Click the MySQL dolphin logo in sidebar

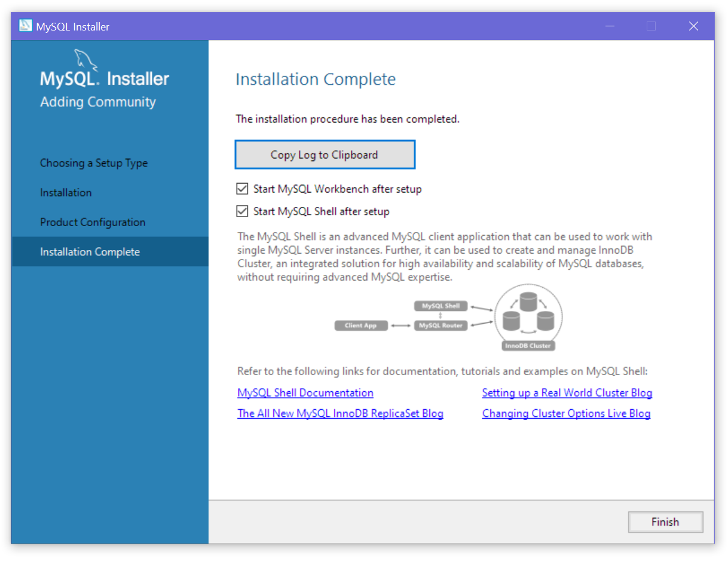(87, 60)
